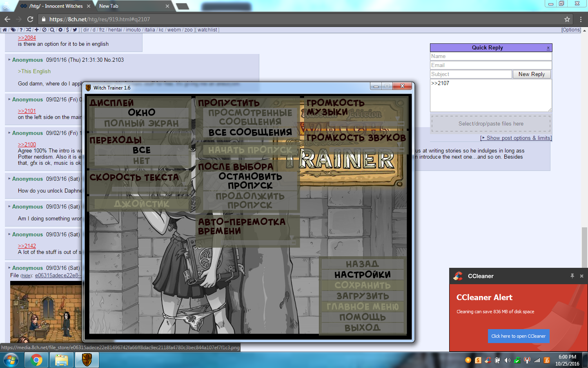Click Джойстик button

point(141,204)
